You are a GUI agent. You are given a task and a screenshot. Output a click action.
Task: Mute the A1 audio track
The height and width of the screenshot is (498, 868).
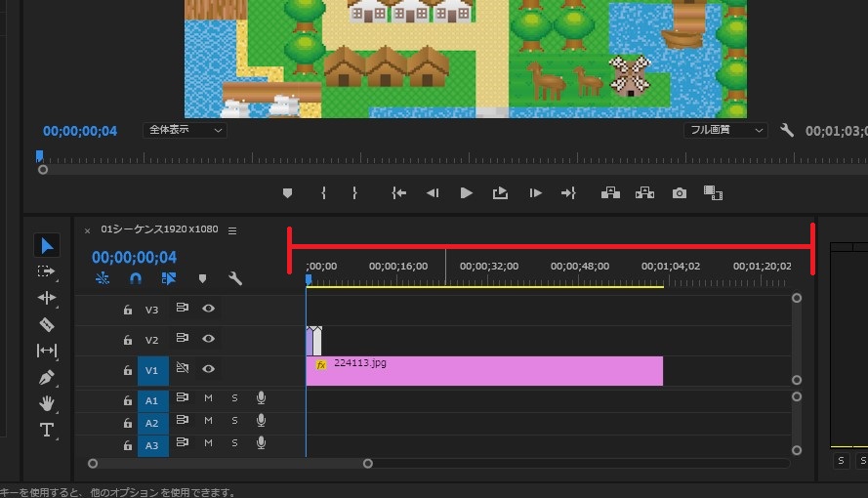point(208,398)
